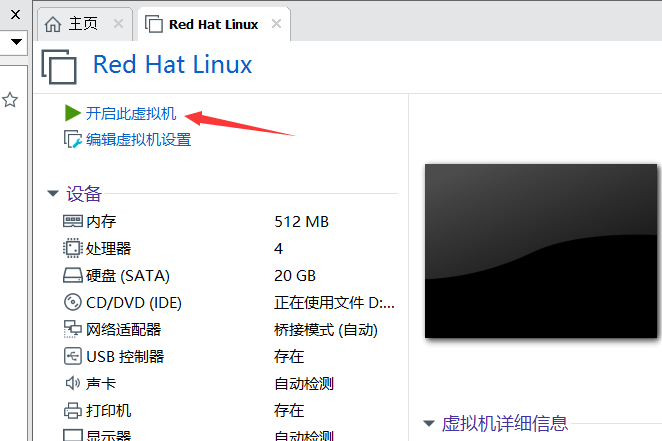Click the USB 控制器 device label
The height and width of the screenshot is (441, 662).
125,357
